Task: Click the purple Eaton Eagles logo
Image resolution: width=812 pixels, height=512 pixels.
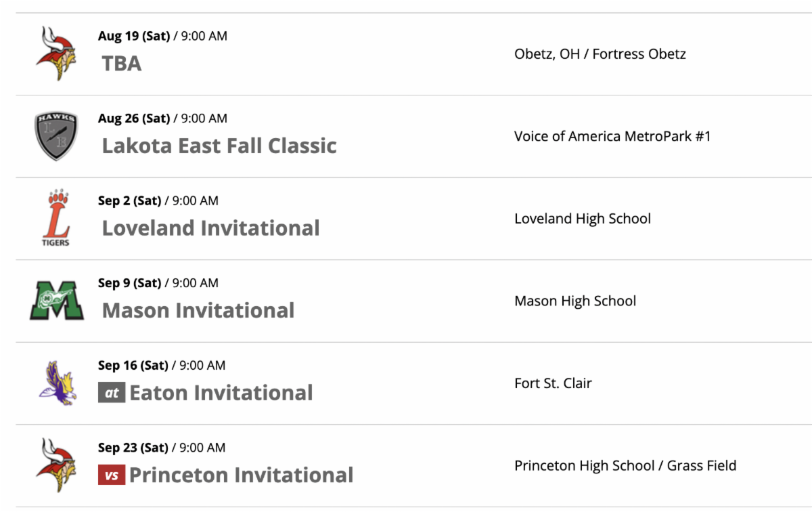Action: click(x=56, y=383)
